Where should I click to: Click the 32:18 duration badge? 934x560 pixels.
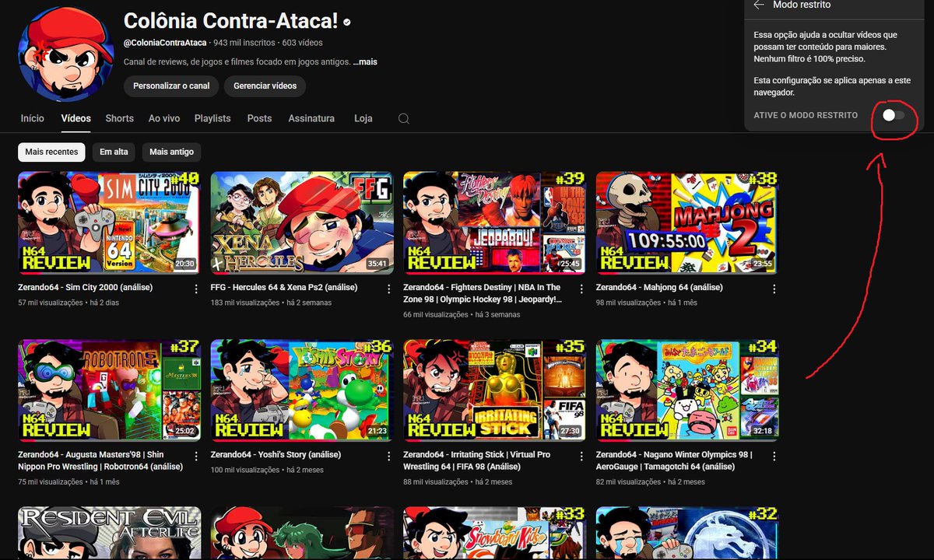pos(763,431)
